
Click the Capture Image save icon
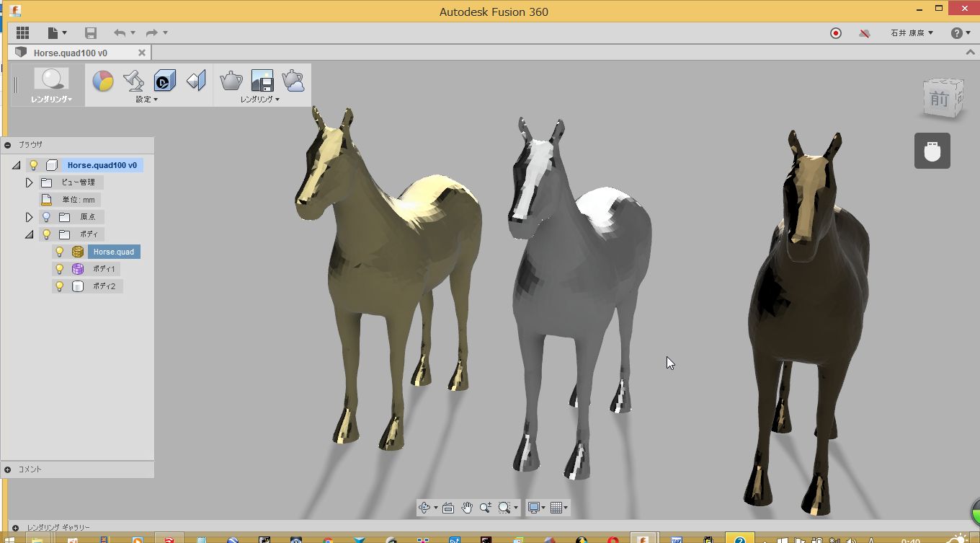[x=262, y=81]
